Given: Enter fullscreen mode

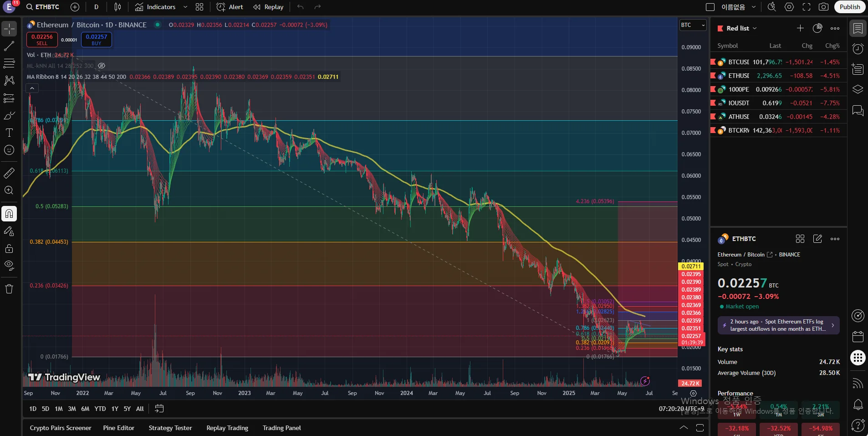Looking at the screenshot, I should coord(807,7).
